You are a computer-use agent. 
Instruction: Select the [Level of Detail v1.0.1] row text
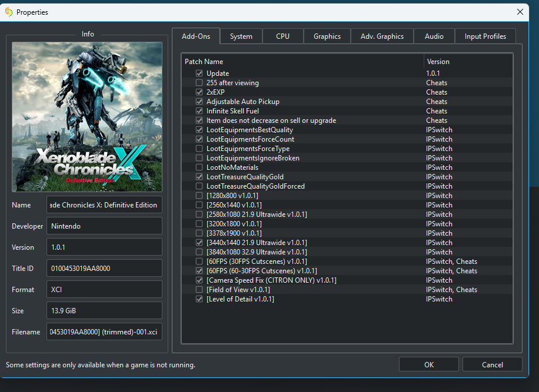click(240, 299)
